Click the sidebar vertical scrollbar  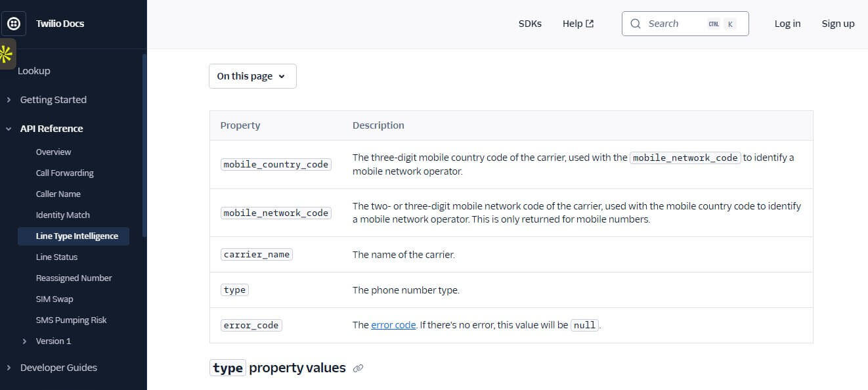coord(144,144)
